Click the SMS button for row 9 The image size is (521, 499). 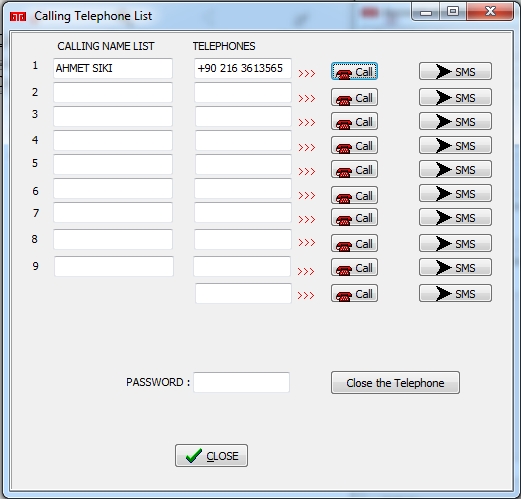[x=455, y=267]
